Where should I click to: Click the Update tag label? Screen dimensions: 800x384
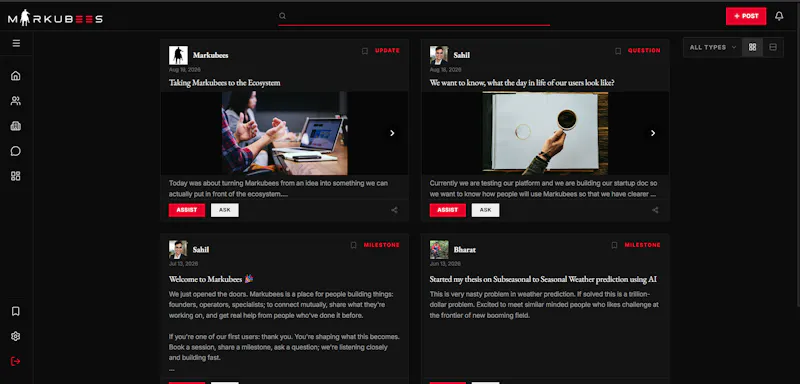pos(387,50)
